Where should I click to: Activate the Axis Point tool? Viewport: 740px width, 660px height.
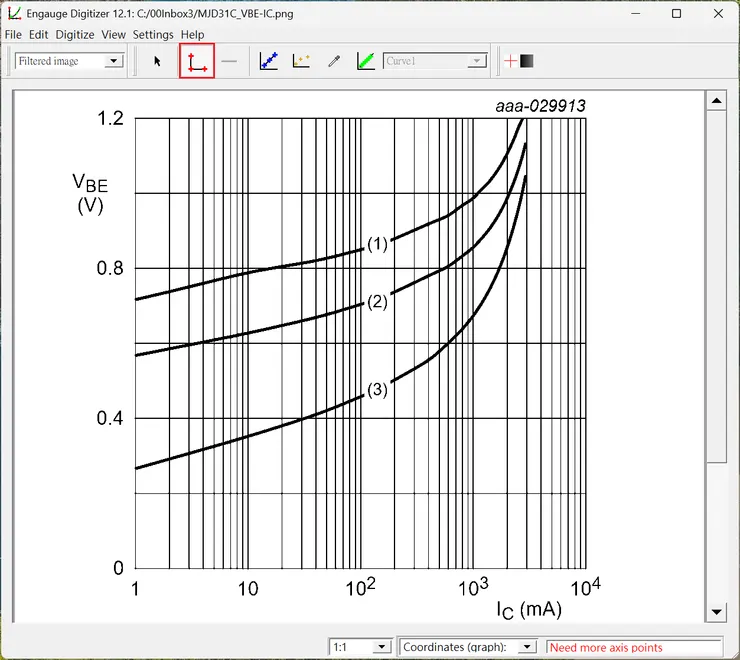pos(197,61)
